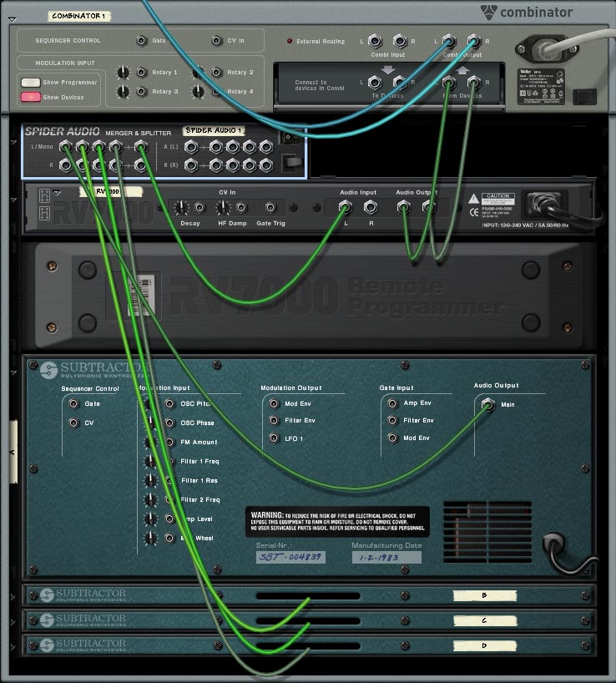Open the RV7000 dropdown arrow
This screenshot has width=616, height=683.
pyautogui.click(x=57, y=192)
